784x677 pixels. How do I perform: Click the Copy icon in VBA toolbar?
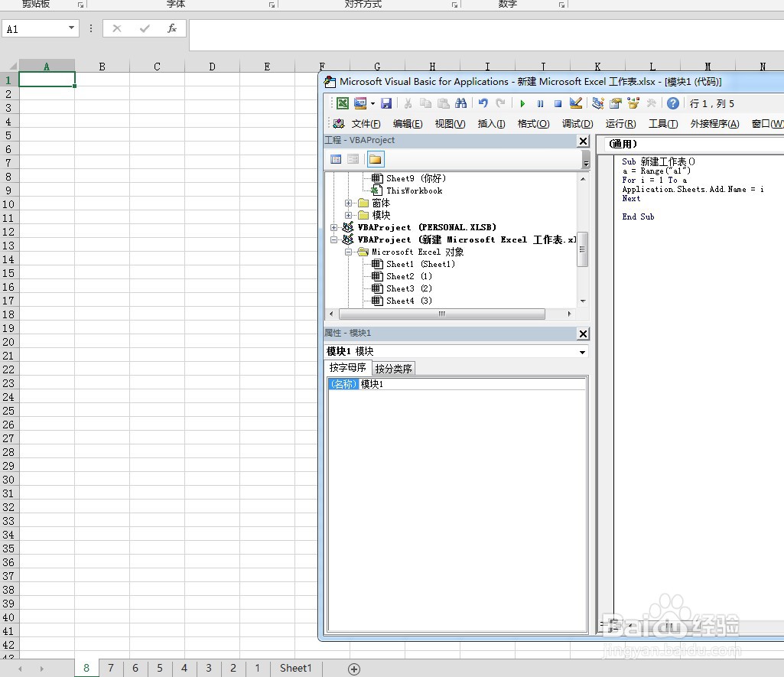pyautogui.click(x=425, y=103)
